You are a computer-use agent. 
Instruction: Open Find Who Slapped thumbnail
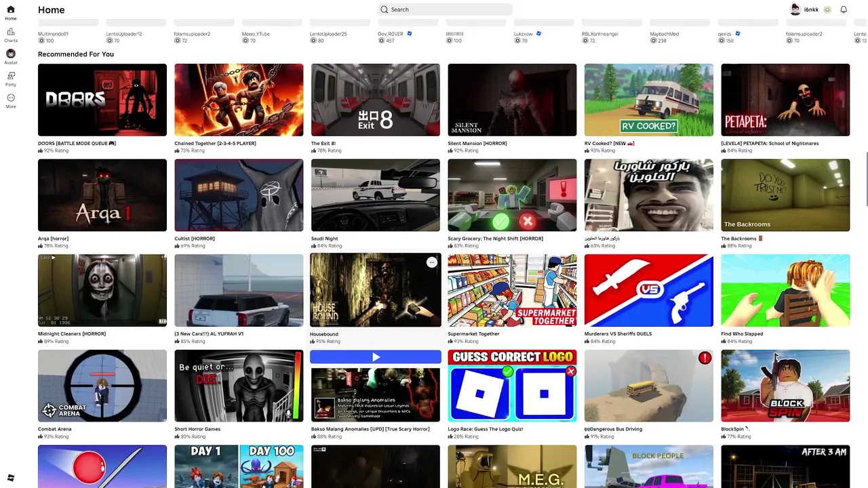(x=785, y=290)
